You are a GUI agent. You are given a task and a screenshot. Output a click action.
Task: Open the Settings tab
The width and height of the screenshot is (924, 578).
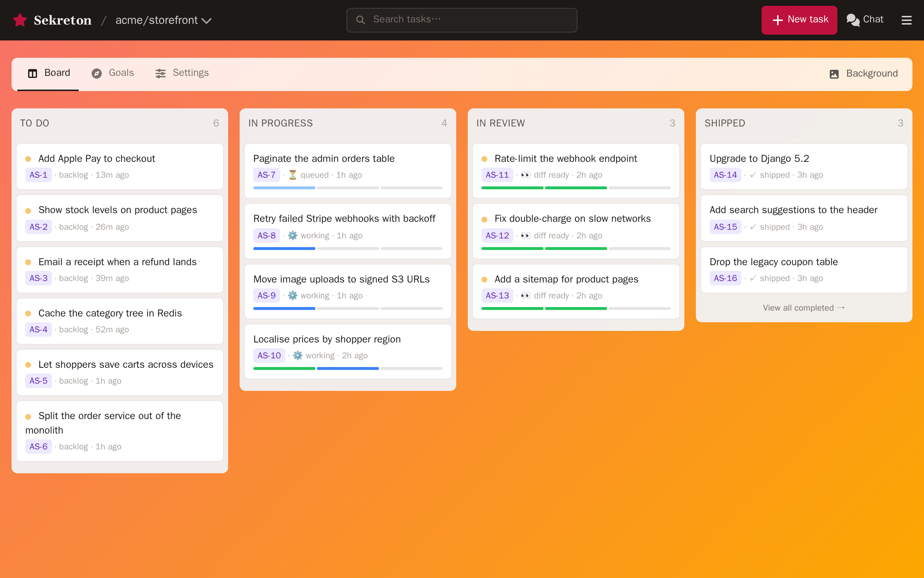182,73
